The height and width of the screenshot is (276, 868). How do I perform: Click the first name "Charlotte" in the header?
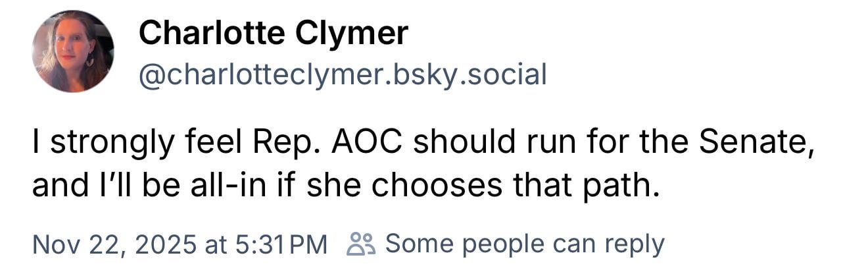point(211,33)
